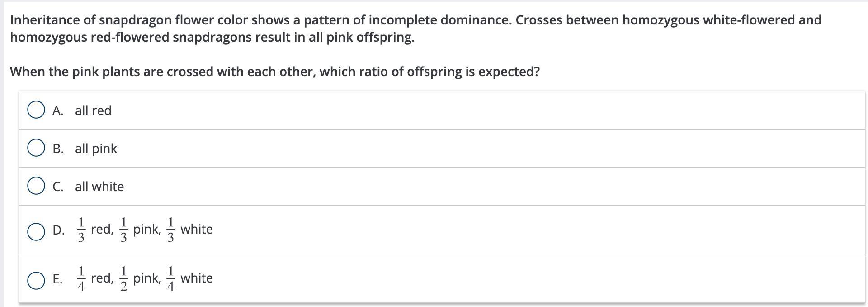Click the letter label "E."

58,279
